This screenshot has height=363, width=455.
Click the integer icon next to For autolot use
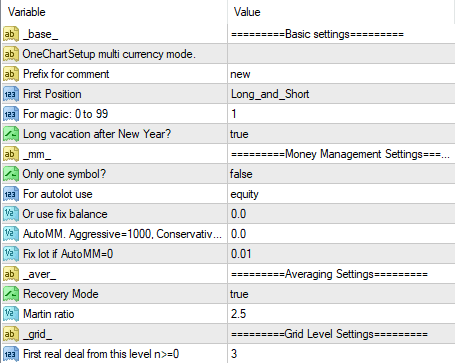pyautogui.click(x=11, y=194)
